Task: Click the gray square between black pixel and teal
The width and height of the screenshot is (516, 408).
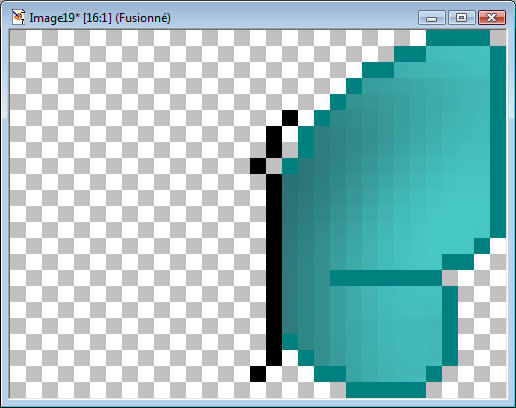Action: click(x=274, y=166)
